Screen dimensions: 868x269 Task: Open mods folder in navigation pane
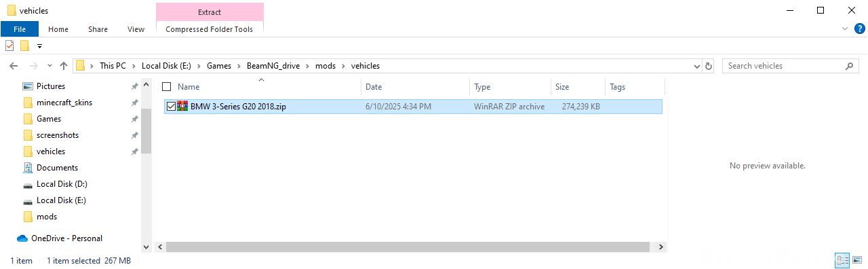(47, 217)
